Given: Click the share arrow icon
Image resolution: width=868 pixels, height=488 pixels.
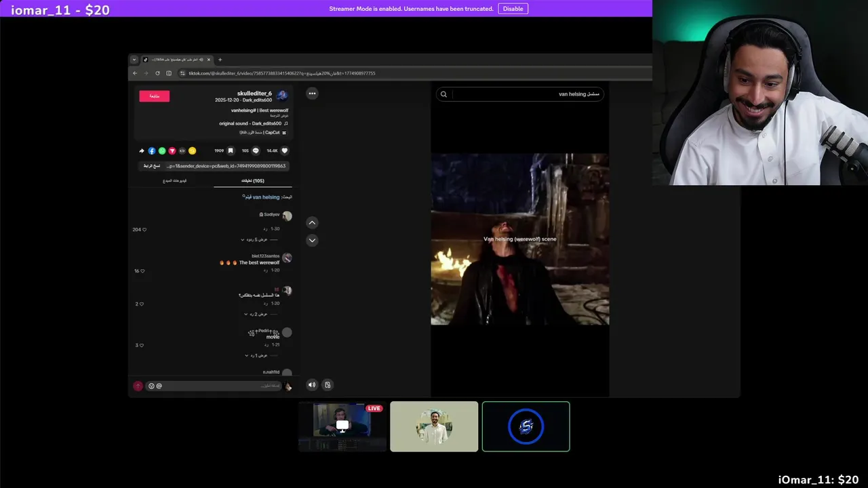Looking at the screenshot, I should pyautogui.click(x=142, y=150).
